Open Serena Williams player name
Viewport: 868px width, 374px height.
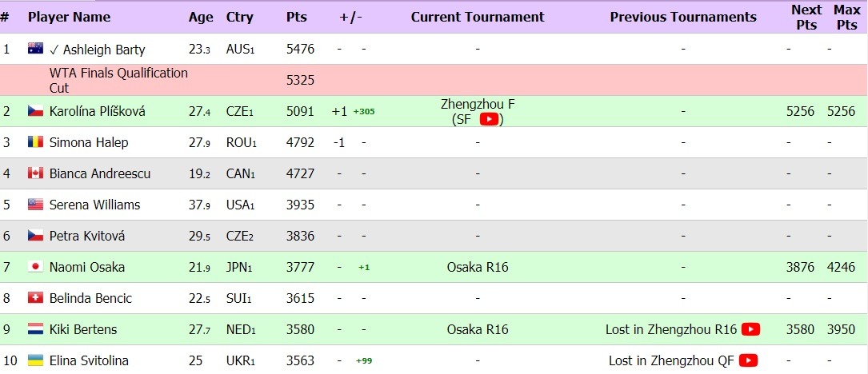coord(94,205)
